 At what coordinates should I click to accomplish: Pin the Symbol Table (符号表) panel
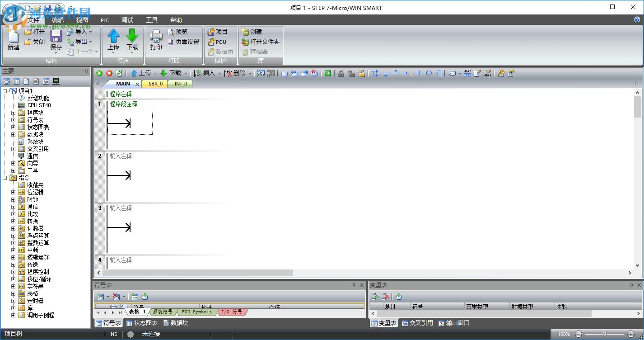(354, 285)
